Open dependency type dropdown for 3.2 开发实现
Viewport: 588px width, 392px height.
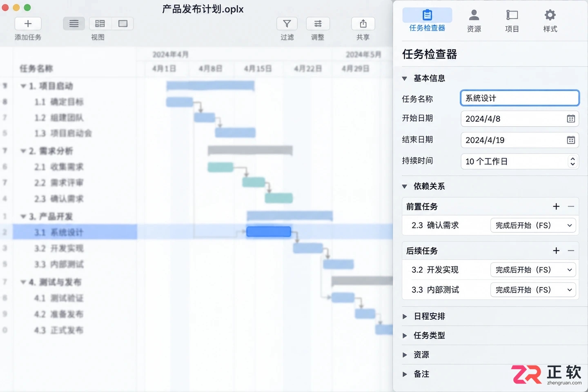click(x=533, y=270)
